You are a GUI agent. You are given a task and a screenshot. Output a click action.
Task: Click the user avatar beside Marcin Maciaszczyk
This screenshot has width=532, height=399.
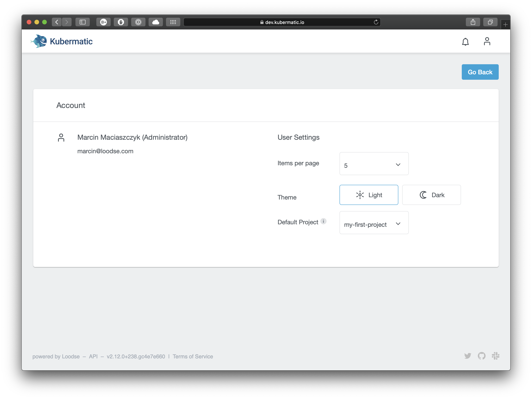[61, 138]
